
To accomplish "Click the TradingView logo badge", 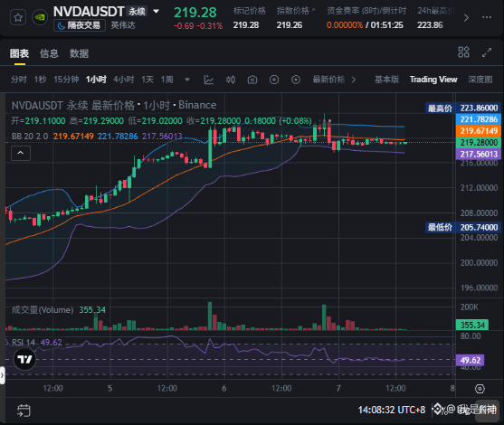I will 24,359.
